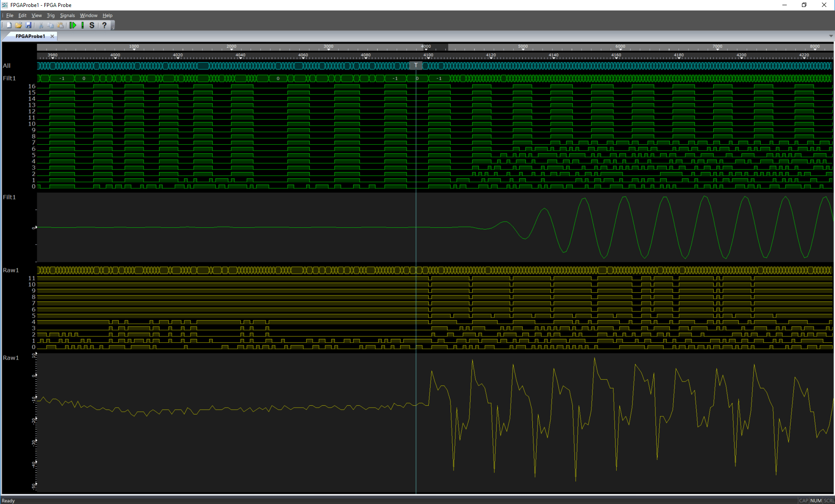
Task: Open Help with the question mark icon
Action: [104, 25]
